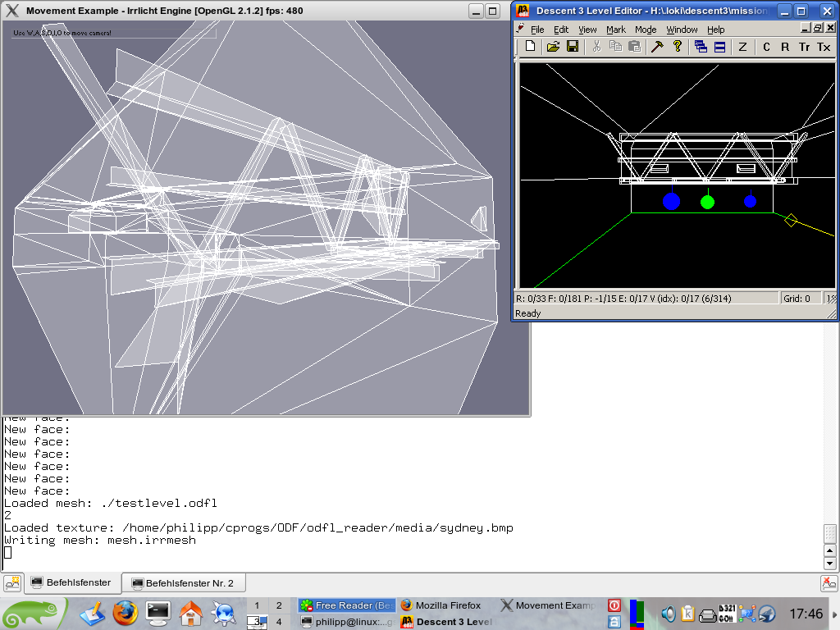Open the green openSUSE start menu

pos(31,613)
